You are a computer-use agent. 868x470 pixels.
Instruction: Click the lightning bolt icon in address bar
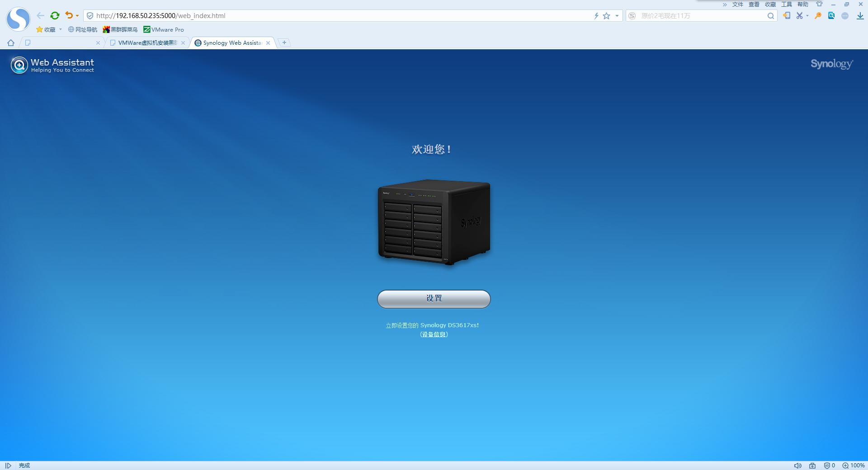point(596,15)
